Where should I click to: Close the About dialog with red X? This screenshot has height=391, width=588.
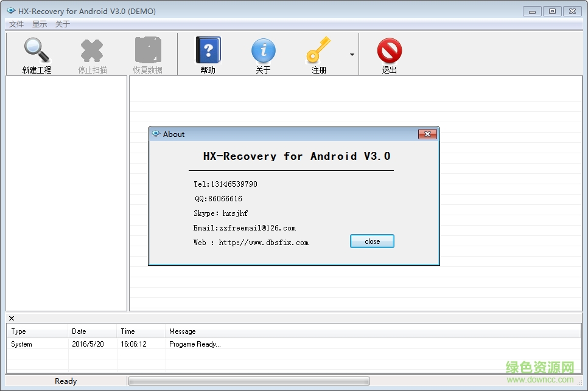(427, 134)
